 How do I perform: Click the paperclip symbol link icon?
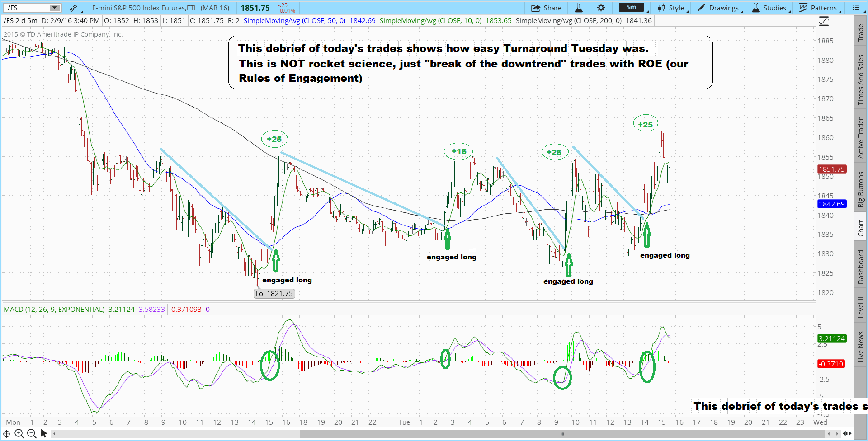pos(74,8)
